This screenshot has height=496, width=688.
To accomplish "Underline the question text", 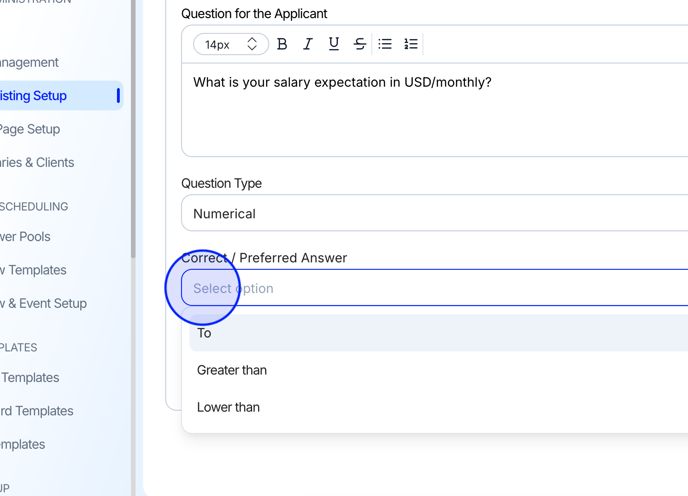I will [x=334, y=44].
